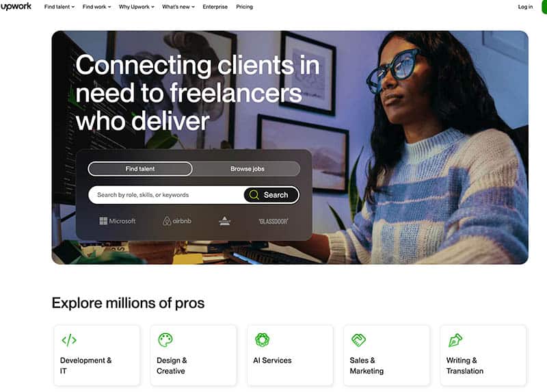Expand the Why Upwork dropdown menu
Image resolution: width=547 pixels, height=392 pixels.
pos(136,7)
